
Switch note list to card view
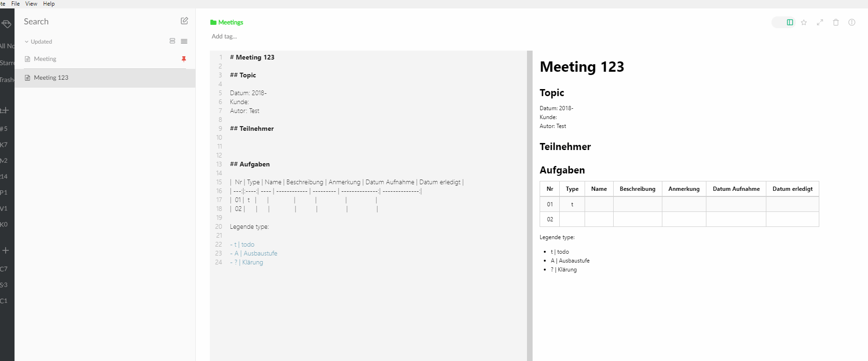coord(172,41)
